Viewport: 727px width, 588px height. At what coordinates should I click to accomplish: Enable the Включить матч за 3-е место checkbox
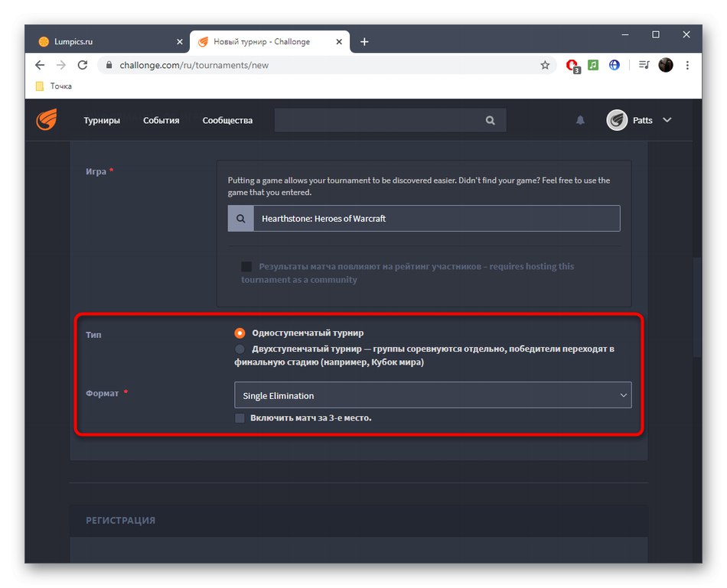point(240,417)
